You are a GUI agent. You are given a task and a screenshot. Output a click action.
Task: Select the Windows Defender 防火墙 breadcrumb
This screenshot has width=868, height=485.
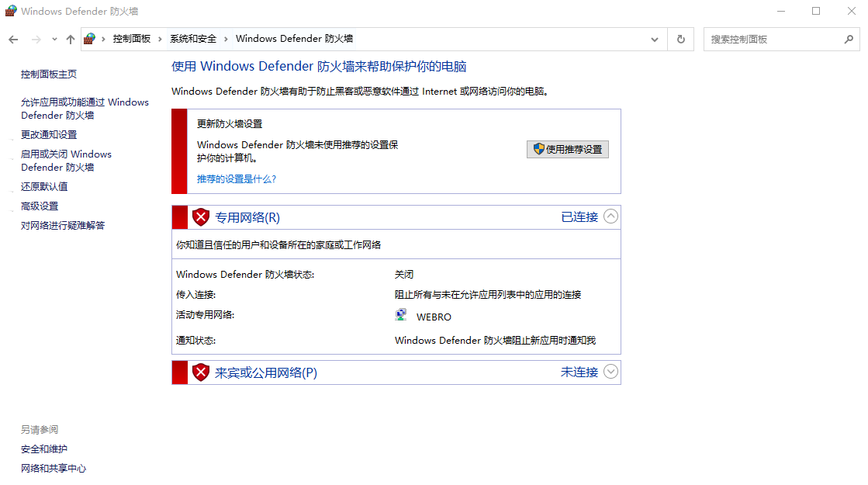click(x=295, y=39)
